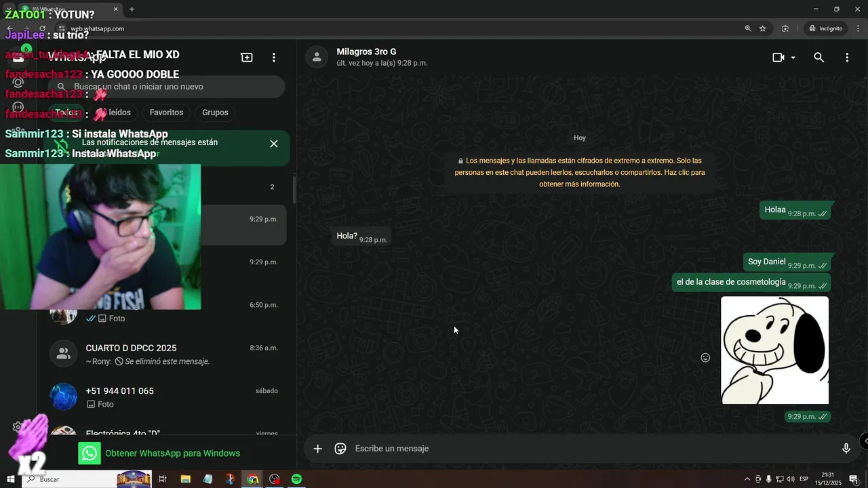868x488 pixels.
Task: Click the +51 944 011 065 contact avatar
Action: click(63, 396)
